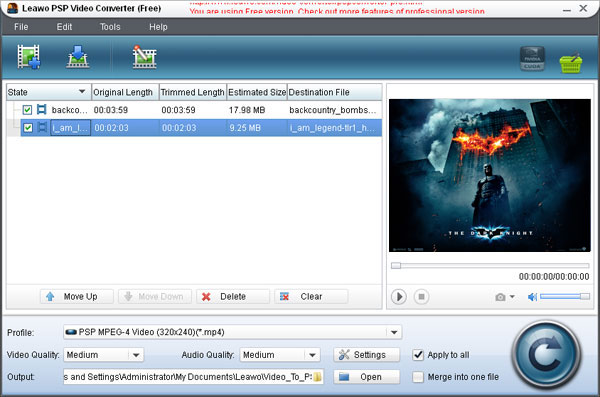Open the Tools menu

pyautogui.click(x=110, y=27)
